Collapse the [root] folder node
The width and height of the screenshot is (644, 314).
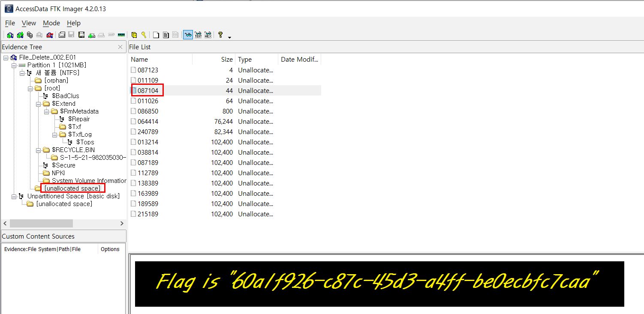point(30,88)
